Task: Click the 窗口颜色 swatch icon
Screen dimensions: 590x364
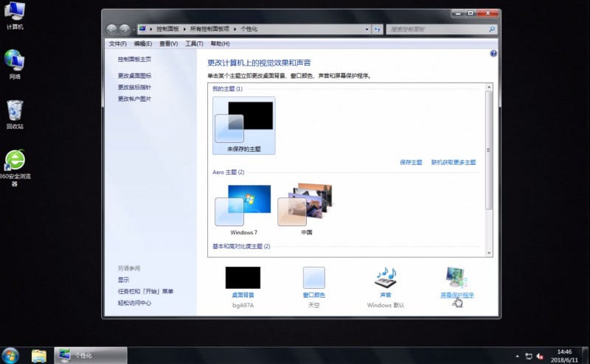Action: point(314,278)
